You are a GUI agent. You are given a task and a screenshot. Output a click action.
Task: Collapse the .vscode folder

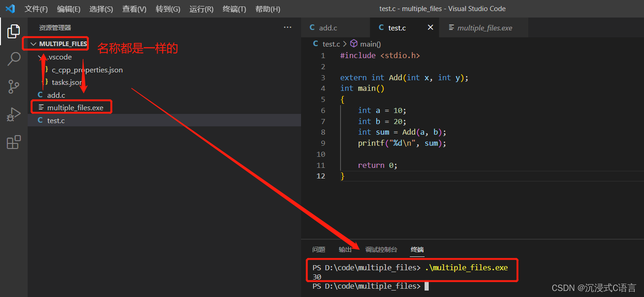[x=40, y=57]
